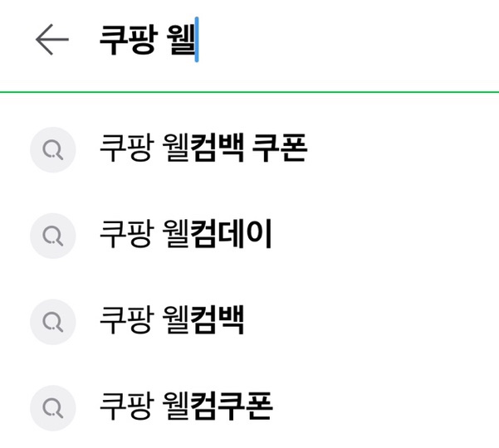The width and height of the screenshot is (499, 448).
Task: Click 쿠팡 prefix of the 웰컴백 쿠폰 suggestion
Action: [123, 149]
